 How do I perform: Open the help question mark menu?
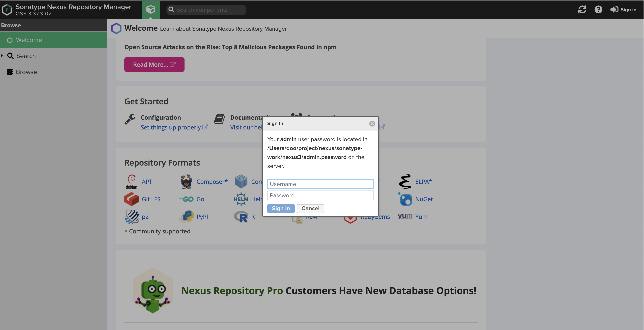[x=598, y=9]
